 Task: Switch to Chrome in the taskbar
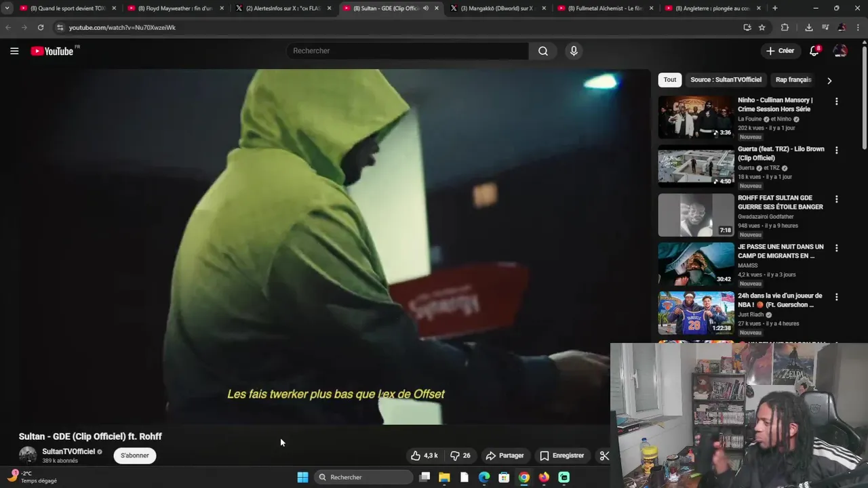pyautogui.click(x=524, y=477)
